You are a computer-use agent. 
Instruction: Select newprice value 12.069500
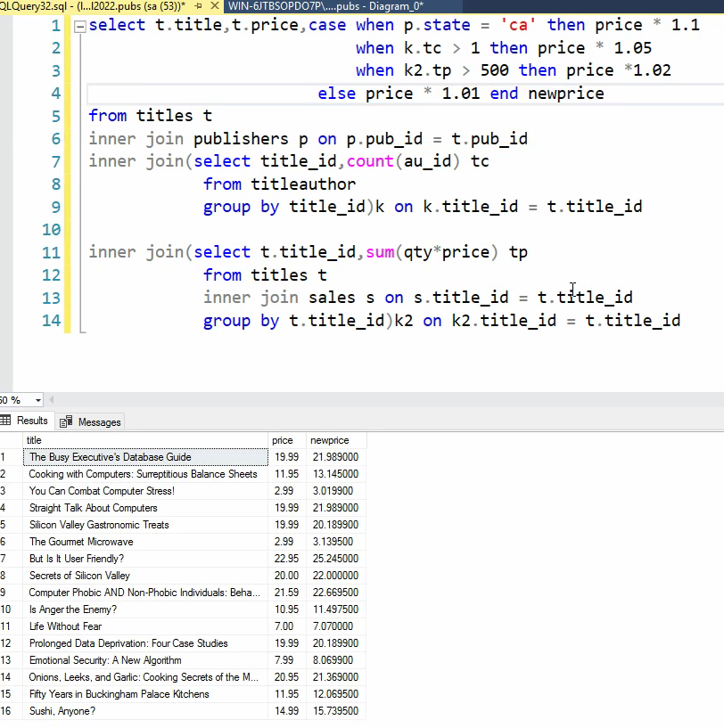tap(336, 694)
